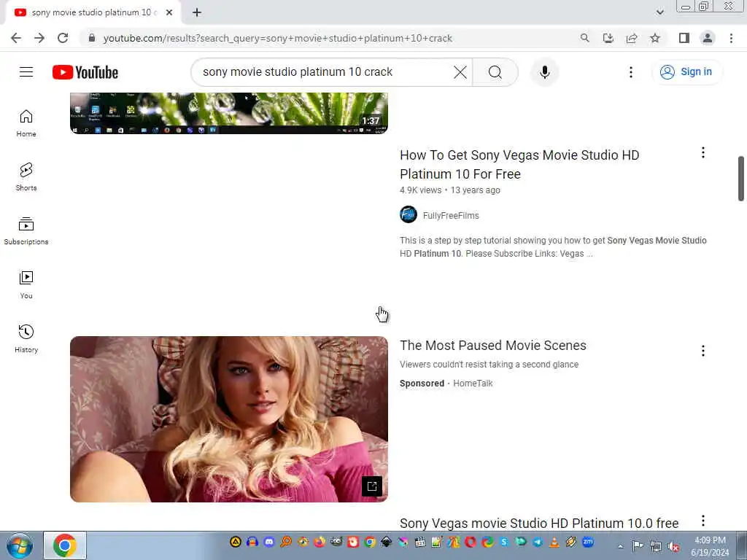
Task: Show hidden system tray icons
Action: point(620,546)
